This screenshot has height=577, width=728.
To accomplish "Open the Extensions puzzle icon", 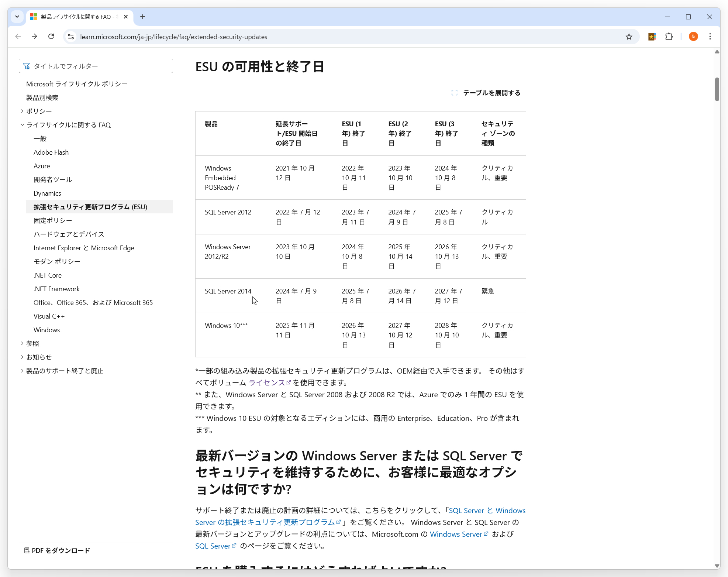I will point(669,37).
